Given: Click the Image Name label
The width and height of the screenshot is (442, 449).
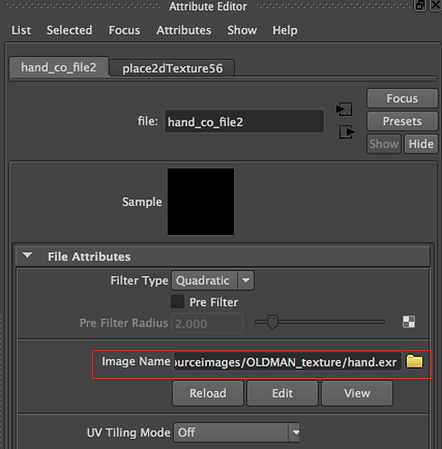Looking at the screenshot, I should (136, 361).
